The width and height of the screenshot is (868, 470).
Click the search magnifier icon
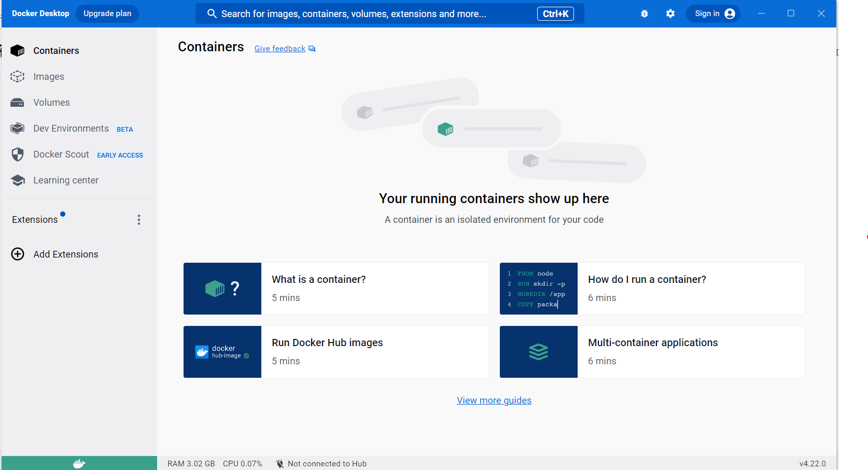212,14
